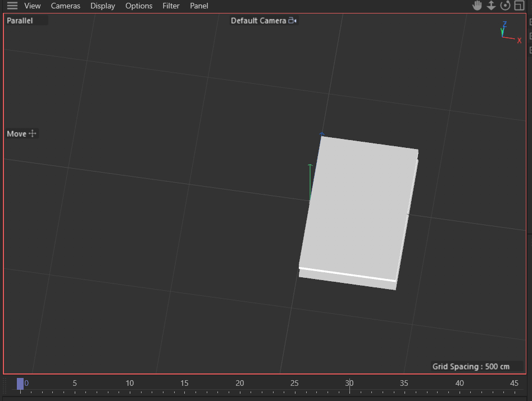The image size is (532, 401).
Task: Click the Default Camera label
Action: click(x=258, y=21)
